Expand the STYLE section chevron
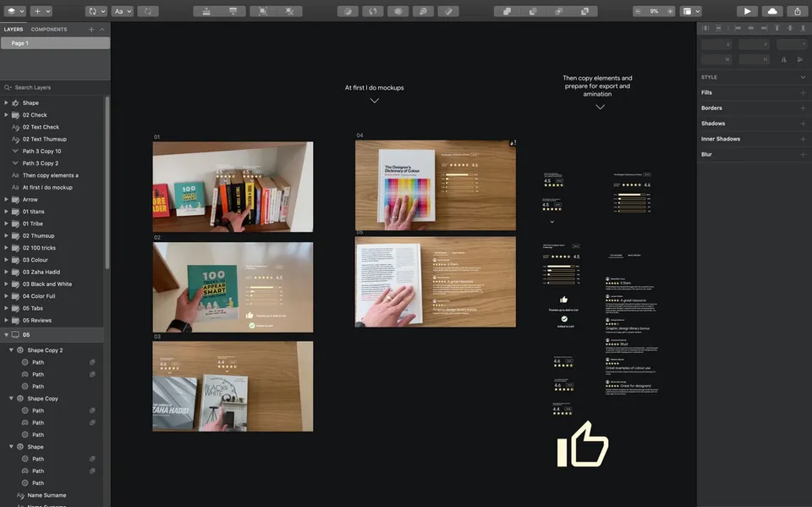The width and height of the screenshot is (812, 507). (803, 77)
